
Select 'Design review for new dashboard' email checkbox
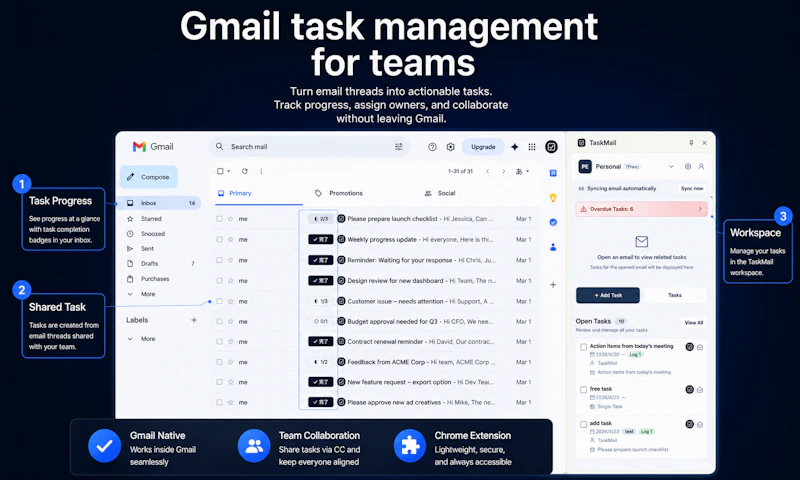(x=219, y=281)
